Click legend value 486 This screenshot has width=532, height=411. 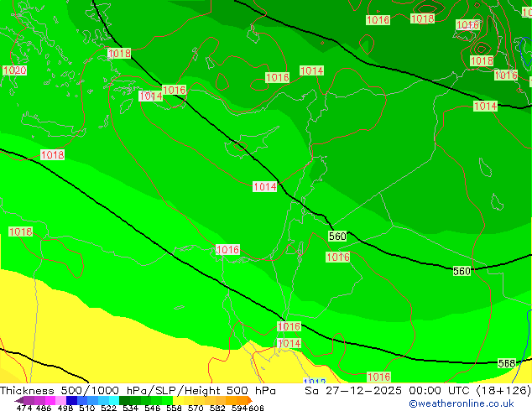(44, 408)
